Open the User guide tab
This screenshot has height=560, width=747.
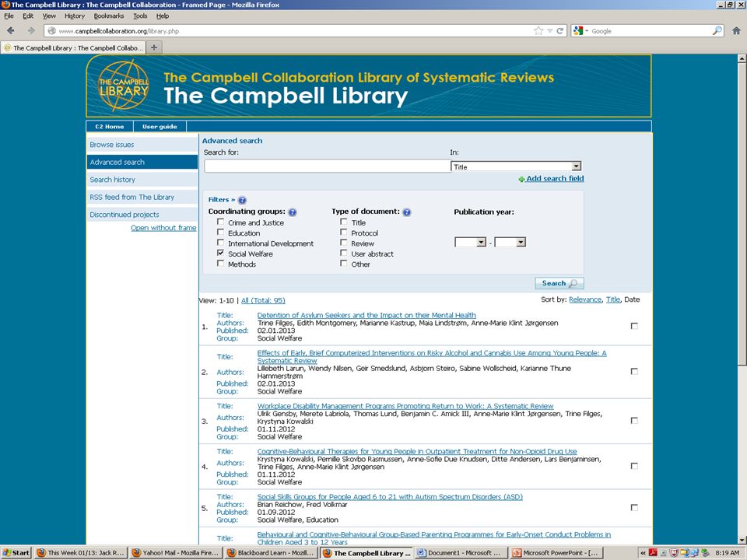point(160,127)
